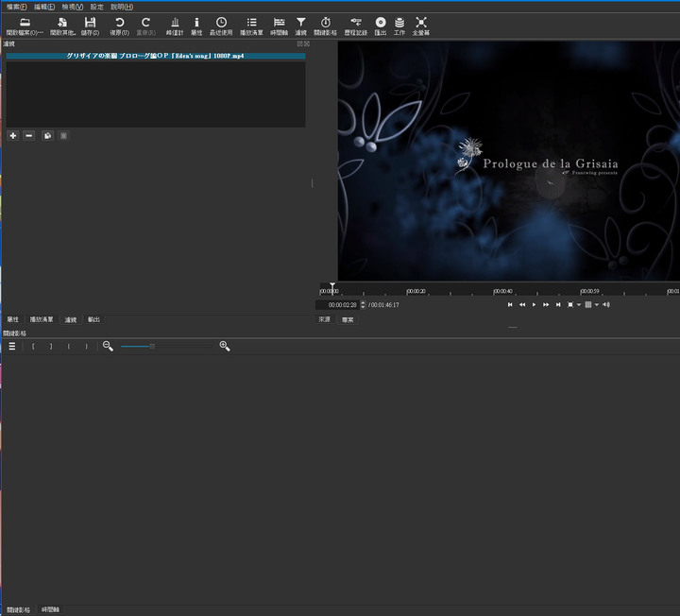Open the Playlist (播放清單) toolbar icon

pyautogui.click(x=251, y=26)
